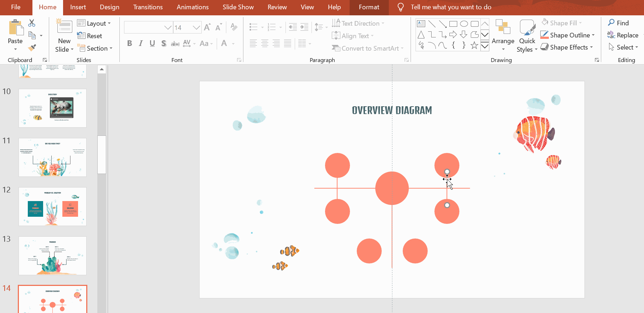Select slide 12 thumbnail
Viewport: 644px width, 313px height.
(x=52, y=206)
